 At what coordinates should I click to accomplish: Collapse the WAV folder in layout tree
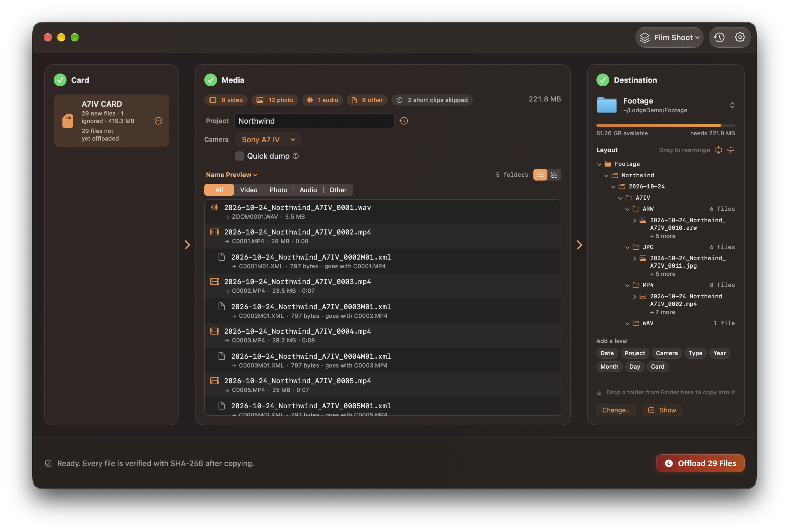pos(627,323)
